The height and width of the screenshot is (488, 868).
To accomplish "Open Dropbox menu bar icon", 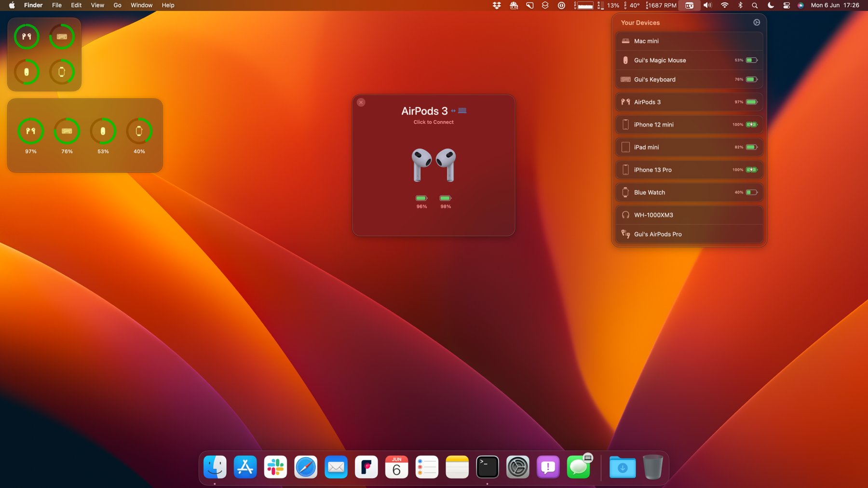I will pos(497,5).
